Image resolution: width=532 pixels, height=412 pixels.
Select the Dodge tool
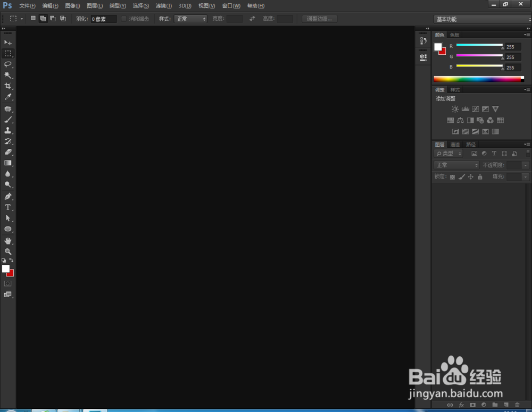[8, 185]
